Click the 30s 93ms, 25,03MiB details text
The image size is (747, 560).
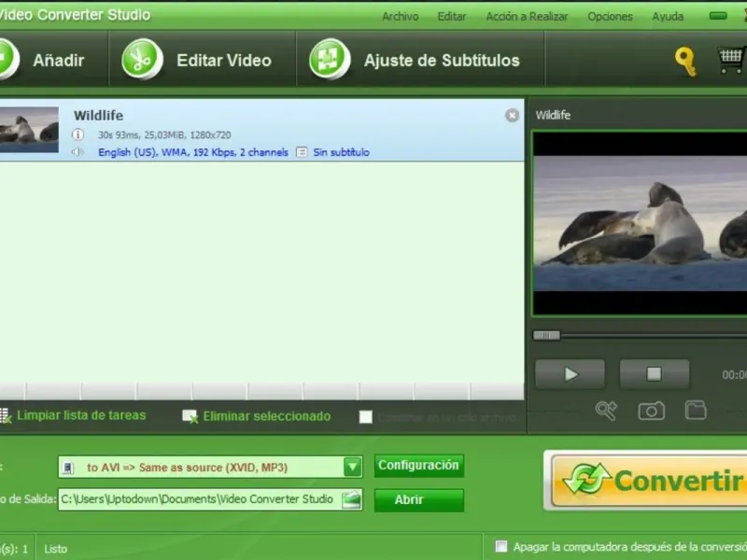click(x=164, y=135)
